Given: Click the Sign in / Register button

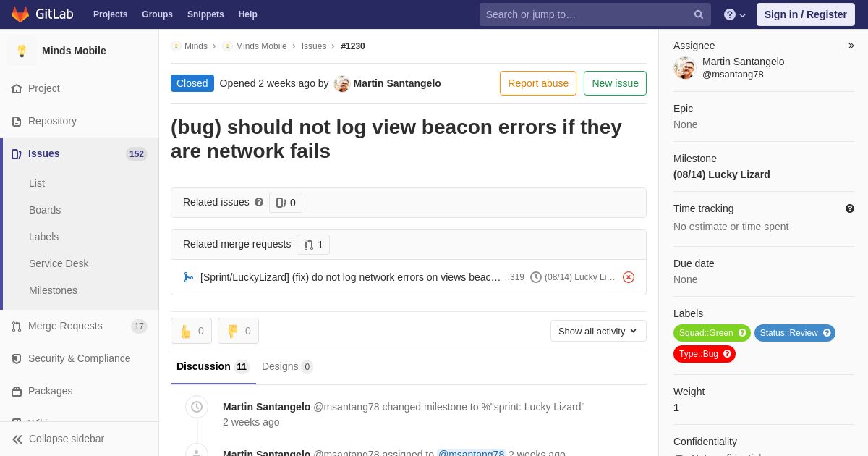Looking at the screenshot, I should pyautogui.click(x=806, y=14).
